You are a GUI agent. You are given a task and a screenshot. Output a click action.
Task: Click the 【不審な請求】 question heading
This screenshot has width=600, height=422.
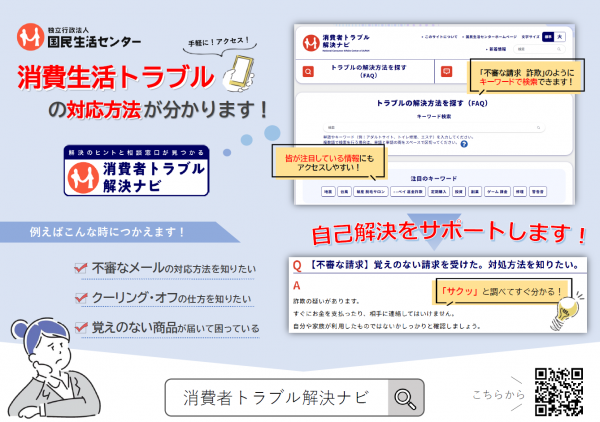click(x=444, y=264)
